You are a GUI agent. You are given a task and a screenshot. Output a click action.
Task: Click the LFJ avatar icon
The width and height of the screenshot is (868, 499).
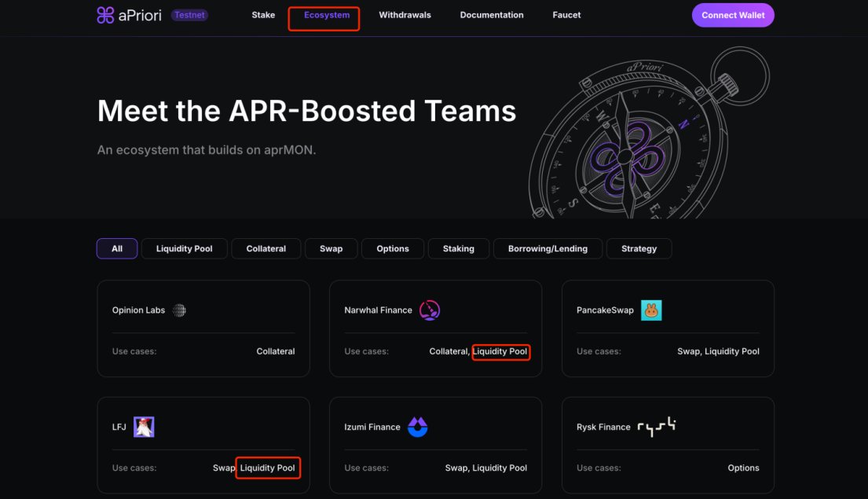coord(144,427)
